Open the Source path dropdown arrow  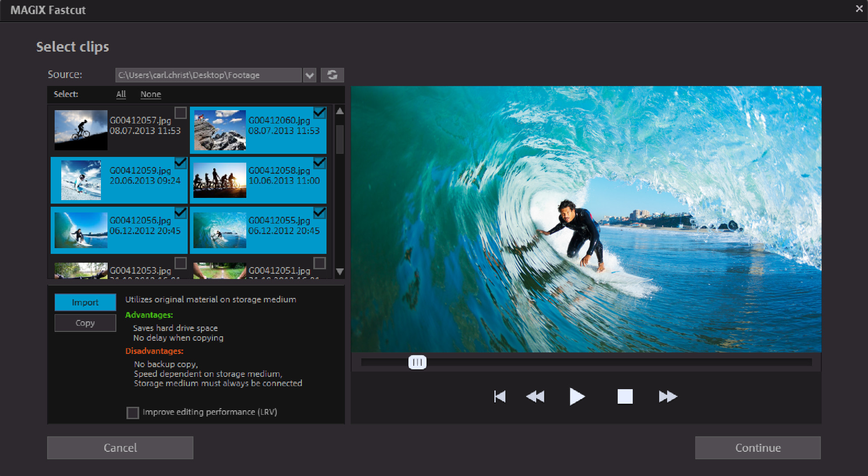pyautogui.click(x=310, y=75)
